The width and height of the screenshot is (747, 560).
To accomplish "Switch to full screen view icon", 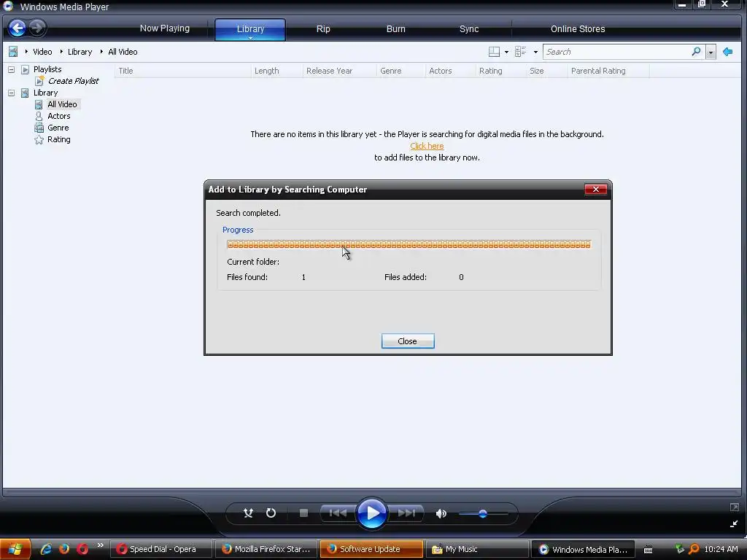I will click(x=734, y=507).
